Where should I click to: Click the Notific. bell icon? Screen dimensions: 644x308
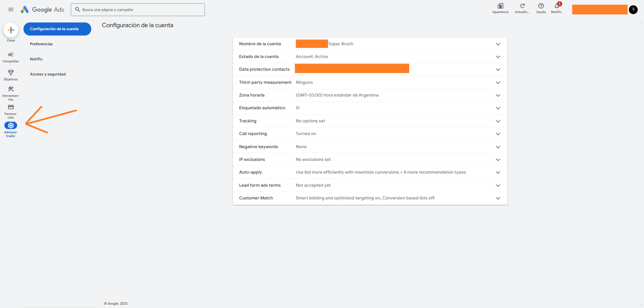556,7
